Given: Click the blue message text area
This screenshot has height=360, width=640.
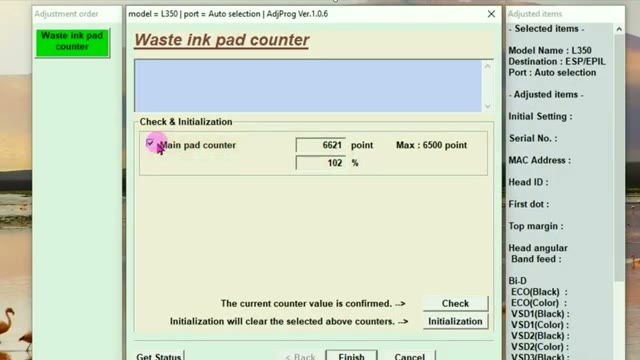Looking at the screenshot, I should (x=308, y=86).
